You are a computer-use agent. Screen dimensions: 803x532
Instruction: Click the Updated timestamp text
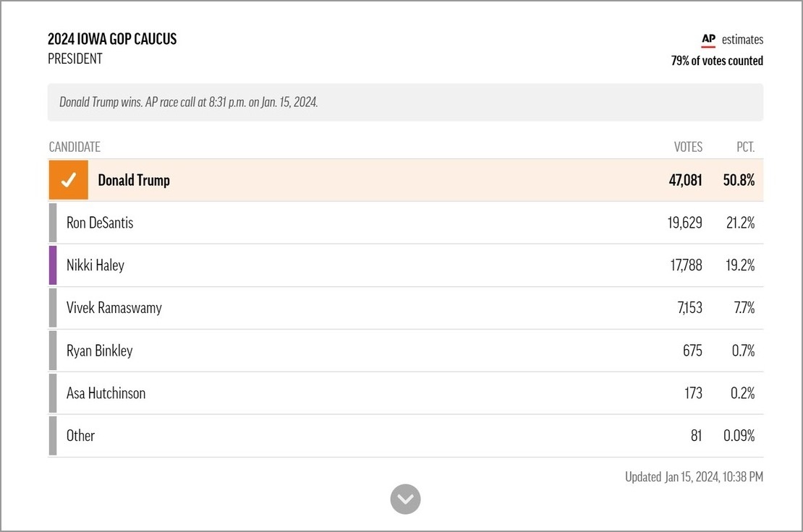pos(694,477)
